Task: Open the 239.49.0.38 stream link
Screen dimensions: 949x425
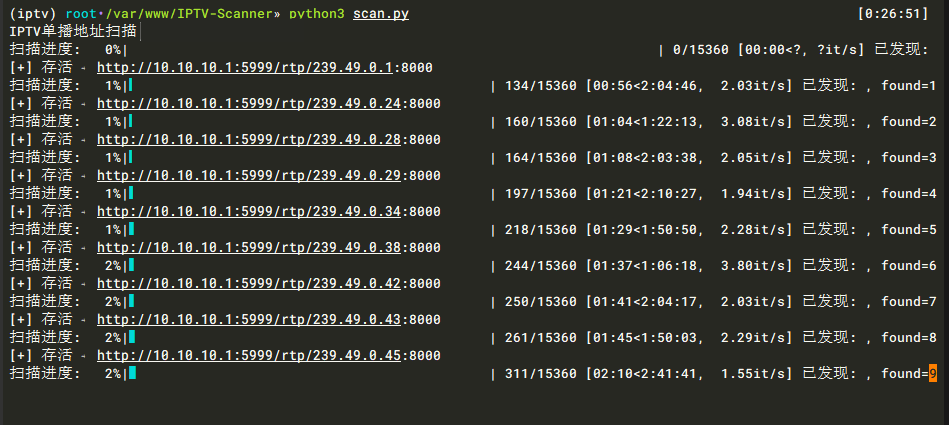Action: tap(253, 247)
